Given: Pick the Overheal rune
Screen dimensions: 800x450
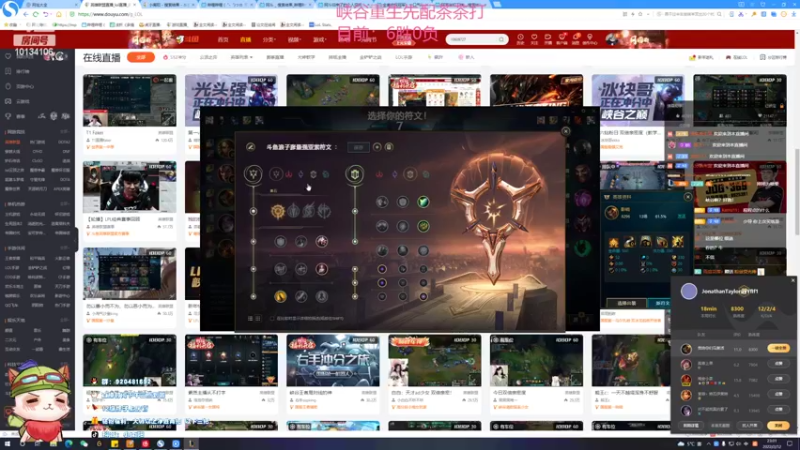Looking at the screenshot, I should (x=280, y=241).
